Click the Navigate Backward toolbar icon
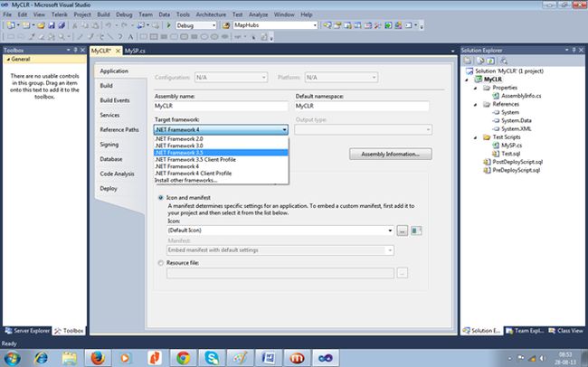 click(141, 25)
